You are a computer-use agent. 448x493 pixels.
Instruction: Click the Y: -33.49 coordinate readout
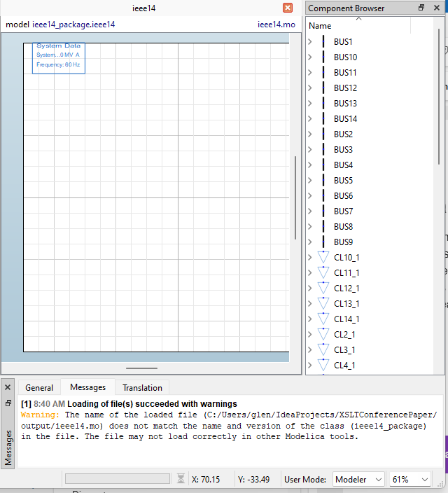tap(253, 480)
